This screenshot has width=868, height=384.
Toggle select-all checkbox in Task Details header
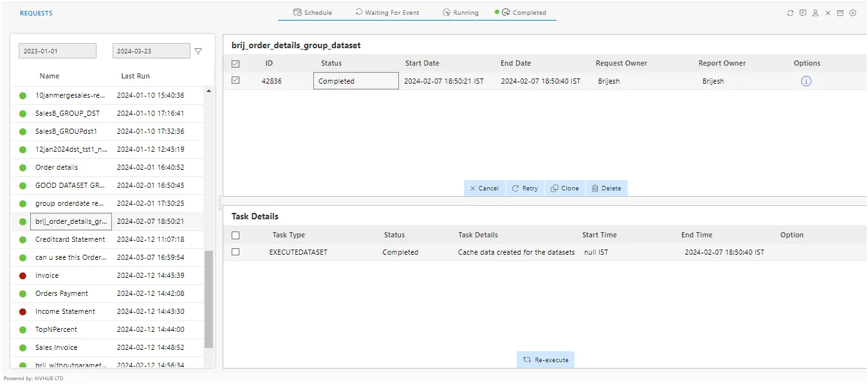(235, 235)
